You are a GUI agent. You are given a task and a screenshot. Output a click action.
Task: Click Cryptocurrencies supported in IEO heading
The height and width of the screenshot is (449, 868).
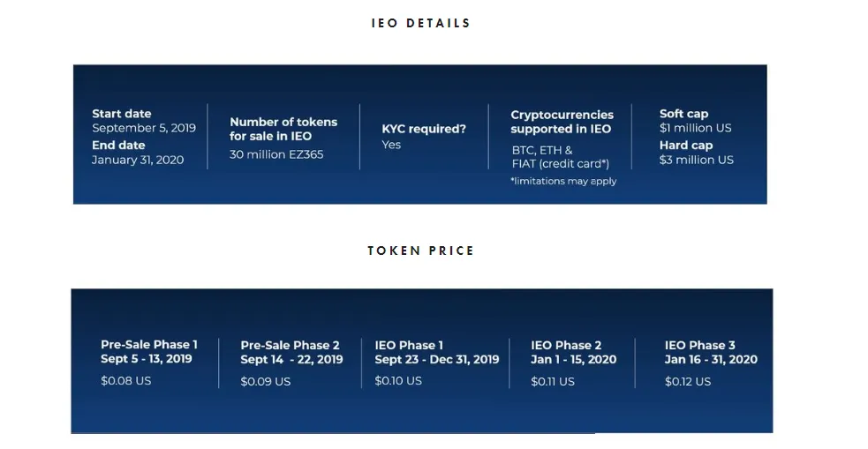[x=562, y=123]
